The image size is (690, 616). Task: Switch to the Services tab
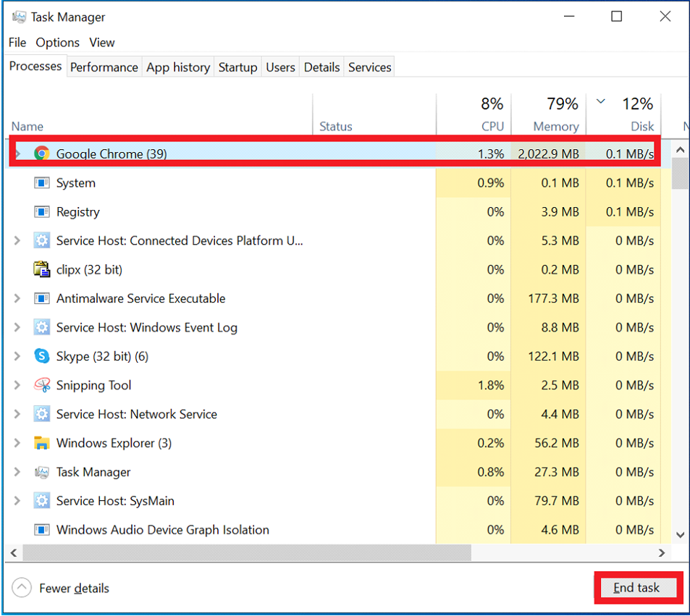pyautogui.click(x=370, y=67)
